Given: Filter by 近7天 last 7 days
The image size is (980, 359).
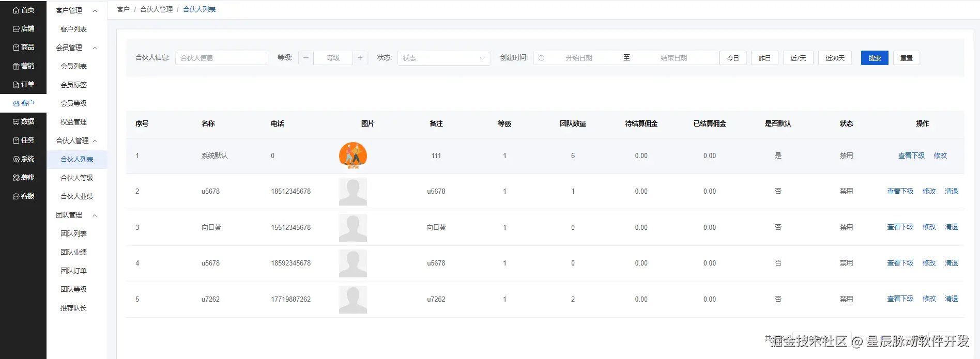Looking at the screenshot, I should coord(798,58).
